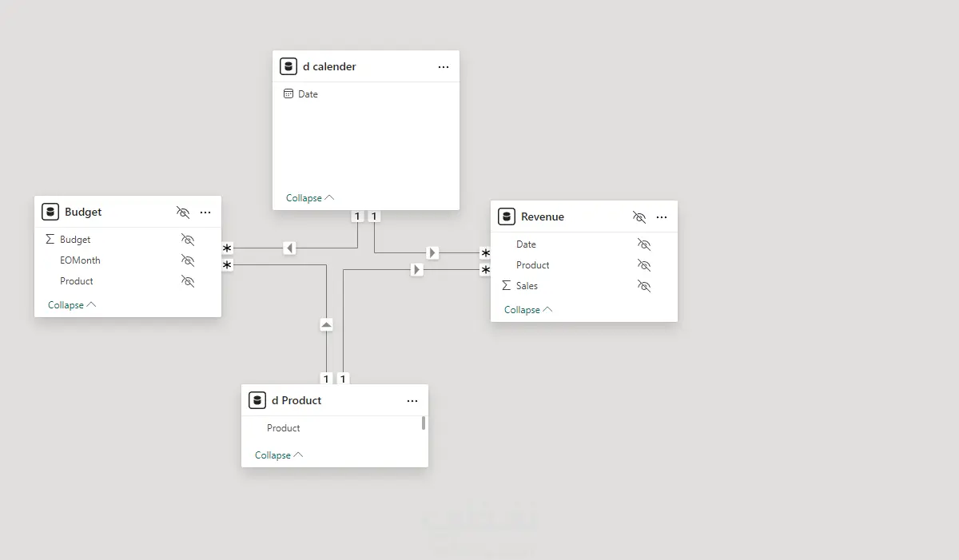Toggle visibility of the EOMonth field
Viewport: 959px width, 560px height.
(188, 260)
